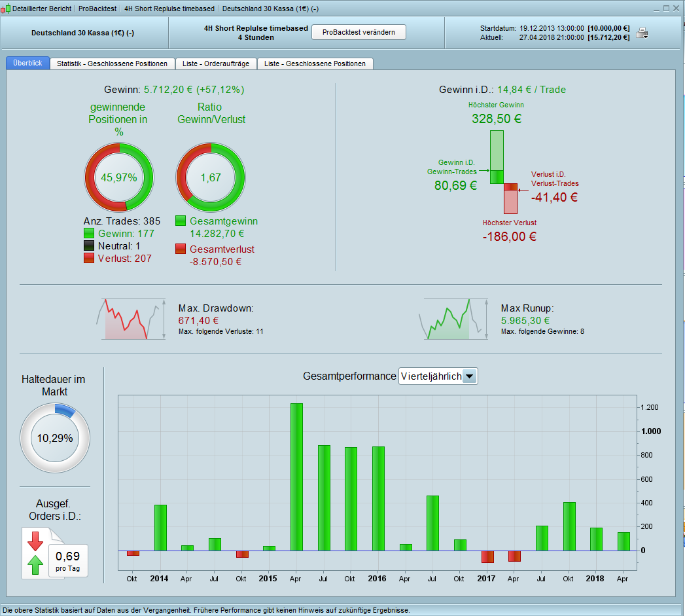
Task: Click Max. folgende Gewinne: 8 text
Action: pyautogui.click(x=542, y=332)
